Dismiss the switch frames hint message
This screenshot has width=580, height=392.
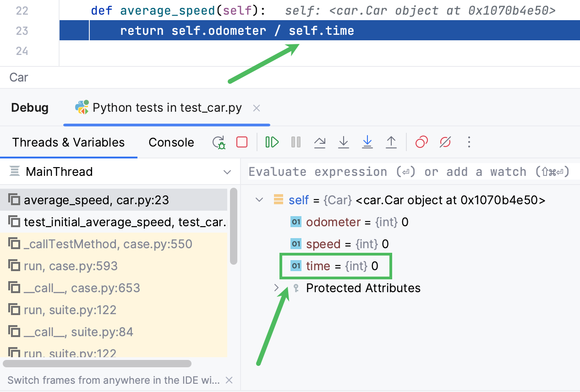(x=229, y=380)
